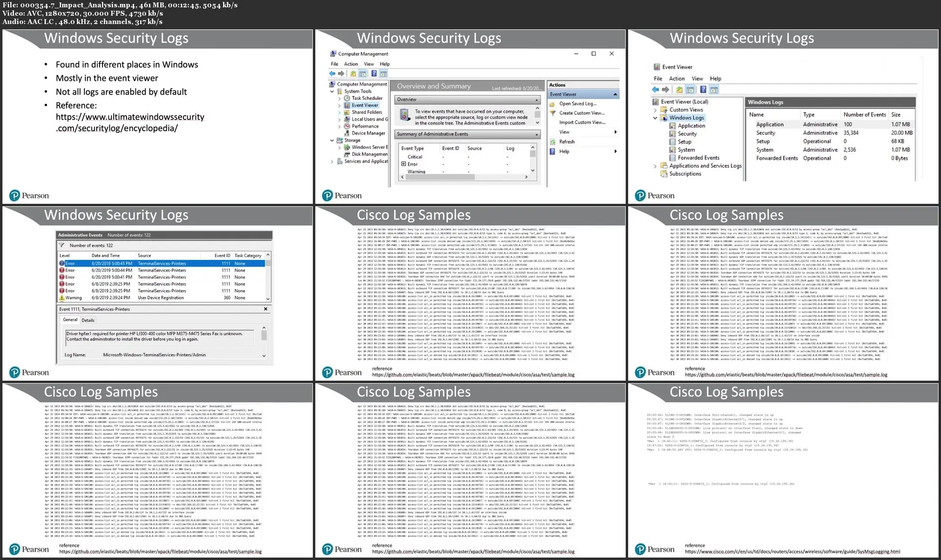
Task: Click Open Saved Log folder icon
Action: coord(552,104)
